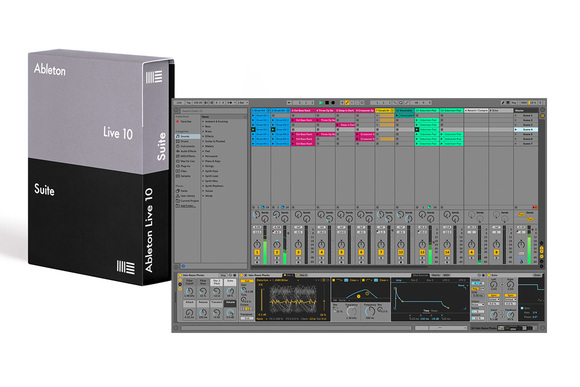580x387 pixels.
Task: Toggle the track 3 activator button
Action: pyautogui.click(x=298, y=252)
